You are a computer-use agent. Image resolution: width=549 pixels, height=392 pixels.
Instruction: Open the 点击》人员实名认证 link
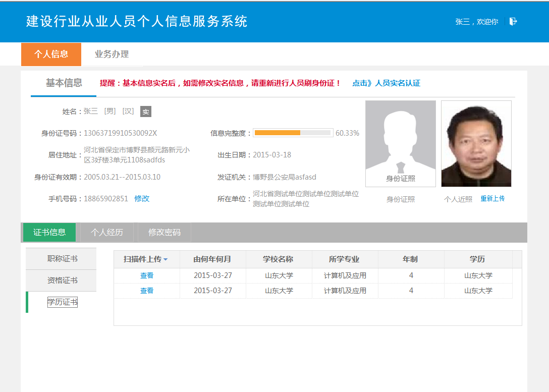[x=386, y=83]
